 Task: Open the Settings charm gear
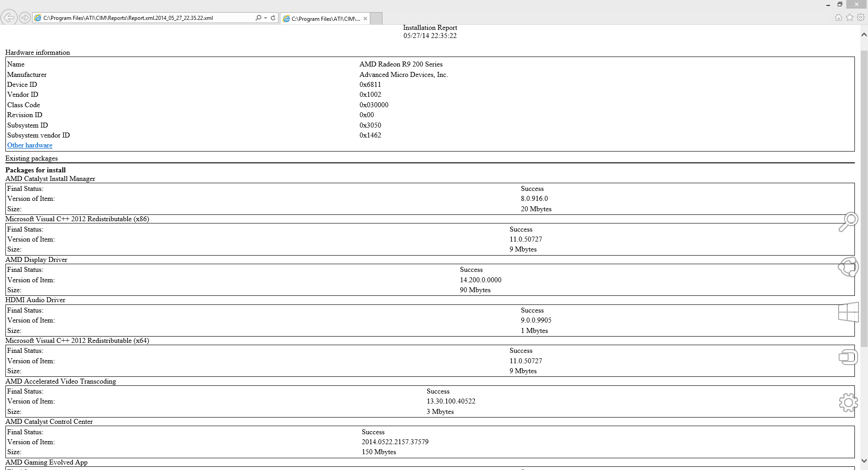coord(848,402)
